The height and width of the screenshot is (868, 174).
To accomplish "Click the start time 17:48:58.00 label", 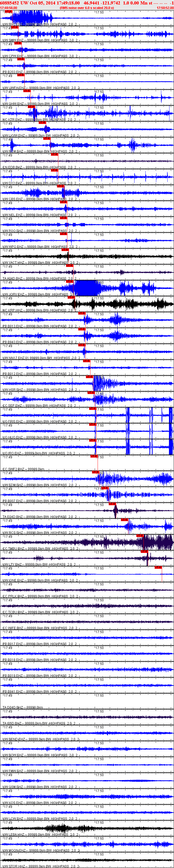I will point(8,8).
